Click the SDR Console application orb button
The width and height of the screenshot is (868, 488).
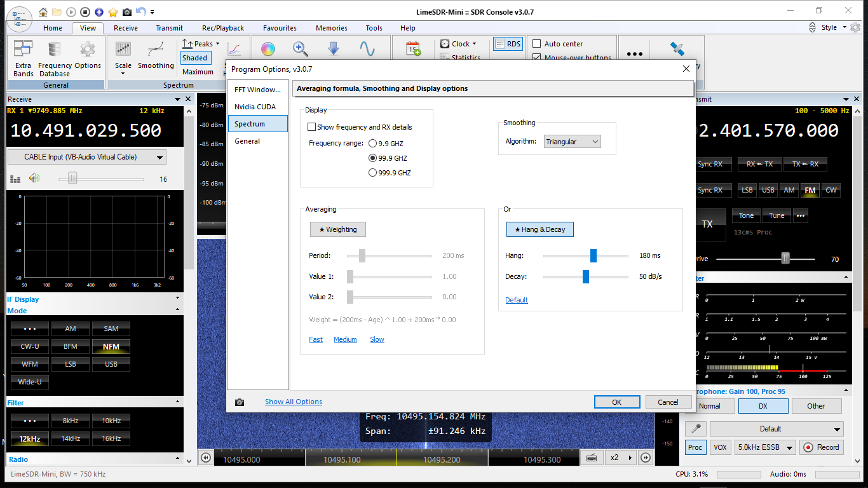[18, 18]
